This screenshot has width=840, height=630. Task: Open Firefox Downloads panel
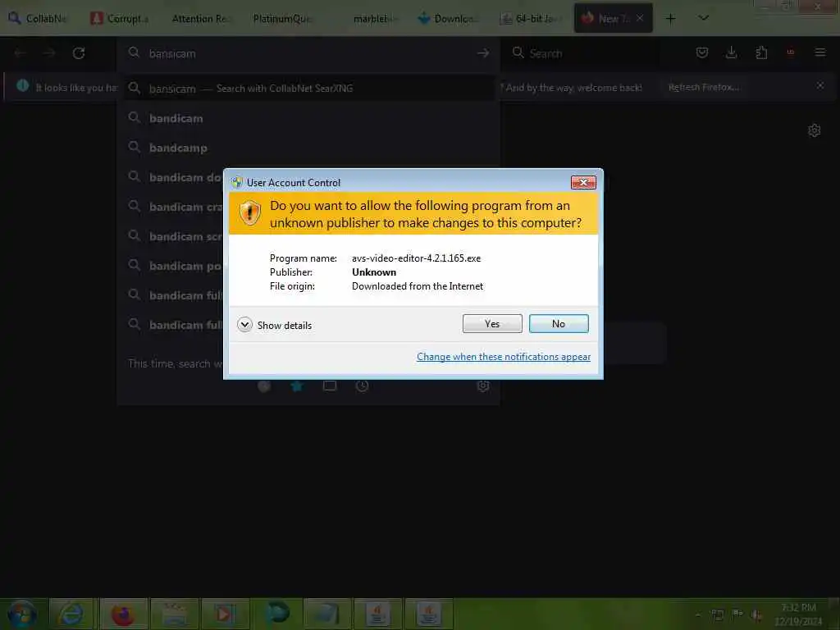click(731, 52)
